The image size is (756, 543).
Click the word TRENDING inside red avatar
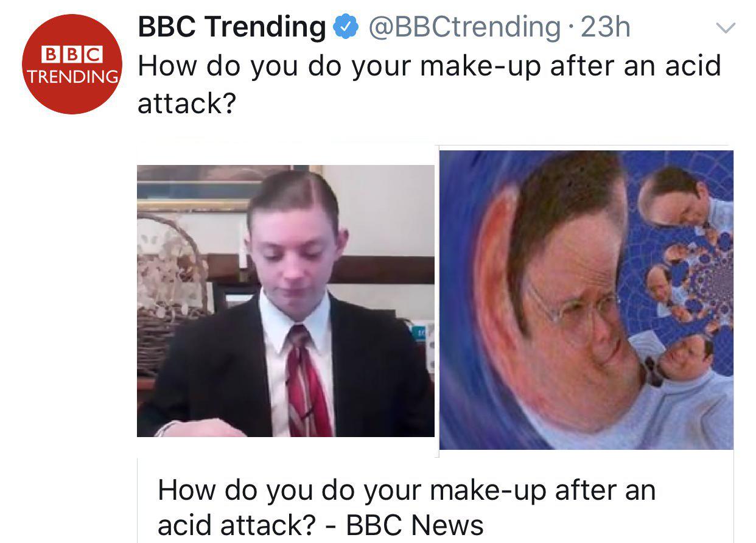click(72, 77)
